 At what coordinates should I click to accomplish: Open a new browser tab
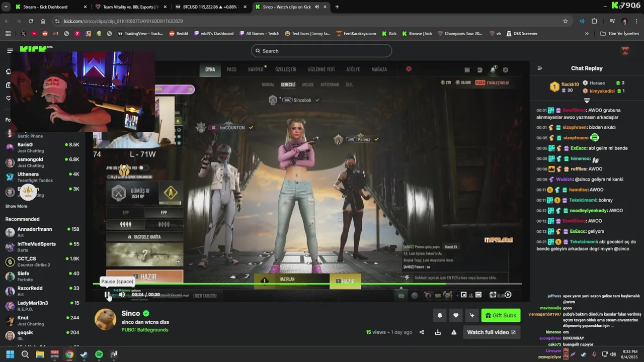pos(337,7)
